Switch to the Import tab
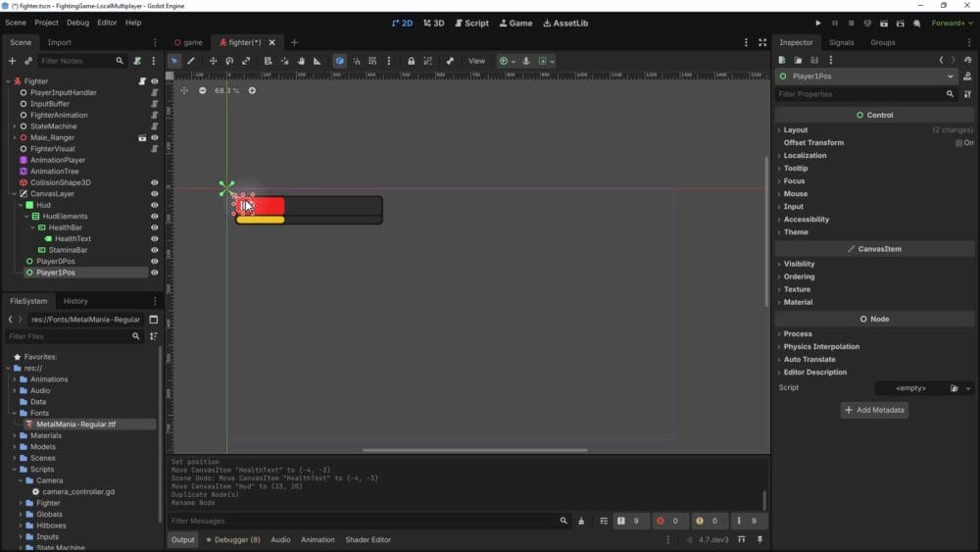The image size is (980, 552). tap(60, 42)
